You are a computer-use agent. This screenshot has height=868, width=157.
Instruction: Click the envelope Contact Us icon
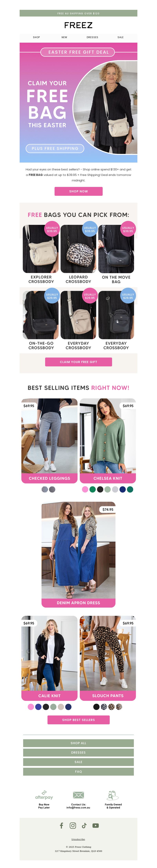(78, 795)
